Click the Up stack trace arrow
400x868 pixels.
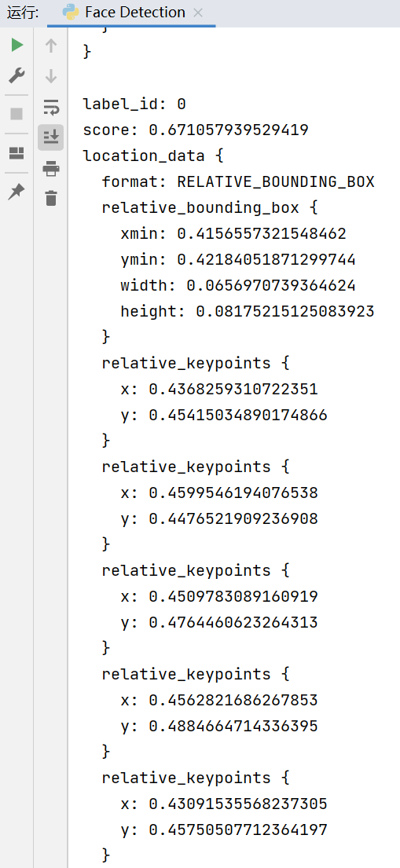click(x=51, y=46)
